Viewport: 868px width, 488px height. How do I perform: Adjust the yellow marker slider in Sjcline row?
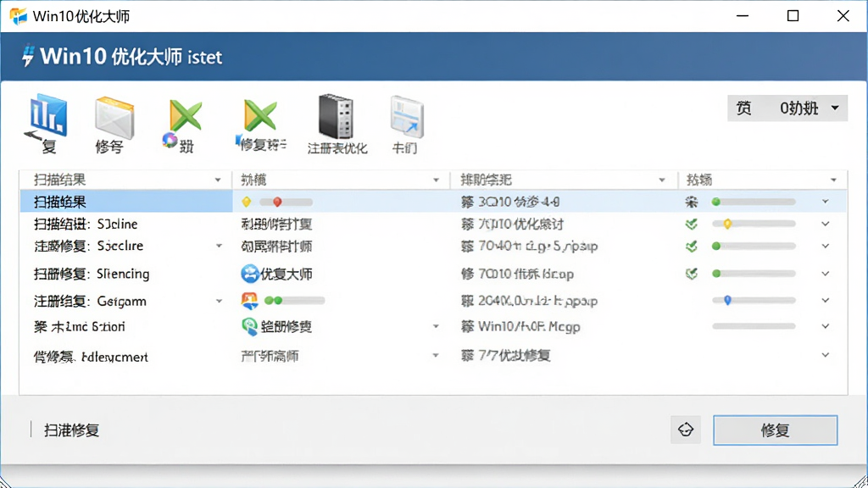[x=754, y=224]
